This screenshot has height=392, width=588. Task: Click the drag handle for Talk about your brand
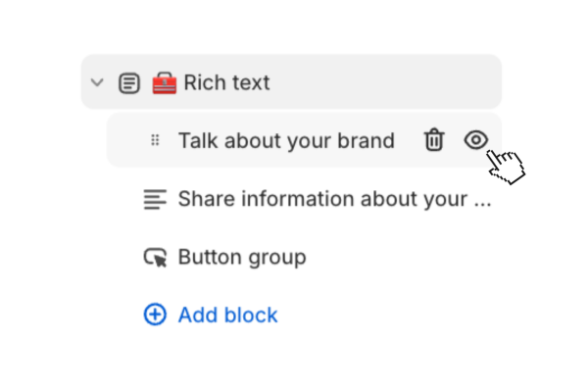click(x=155, y=140)
